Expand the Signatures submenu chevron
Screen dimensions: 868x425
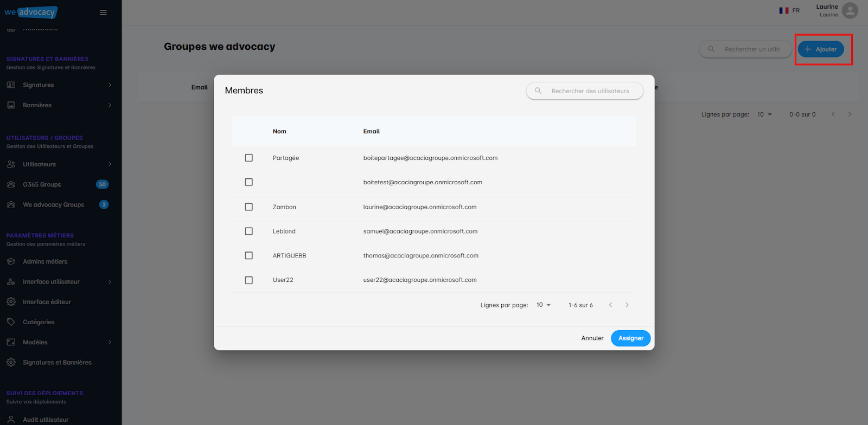[x=110, y=85]
